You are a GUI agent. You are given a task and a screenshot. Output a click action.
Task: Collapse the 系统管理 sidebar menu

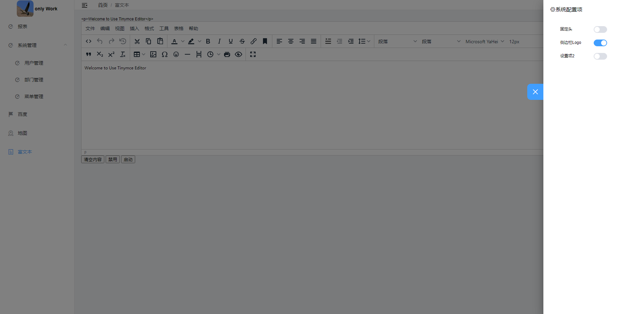point(37,45)
